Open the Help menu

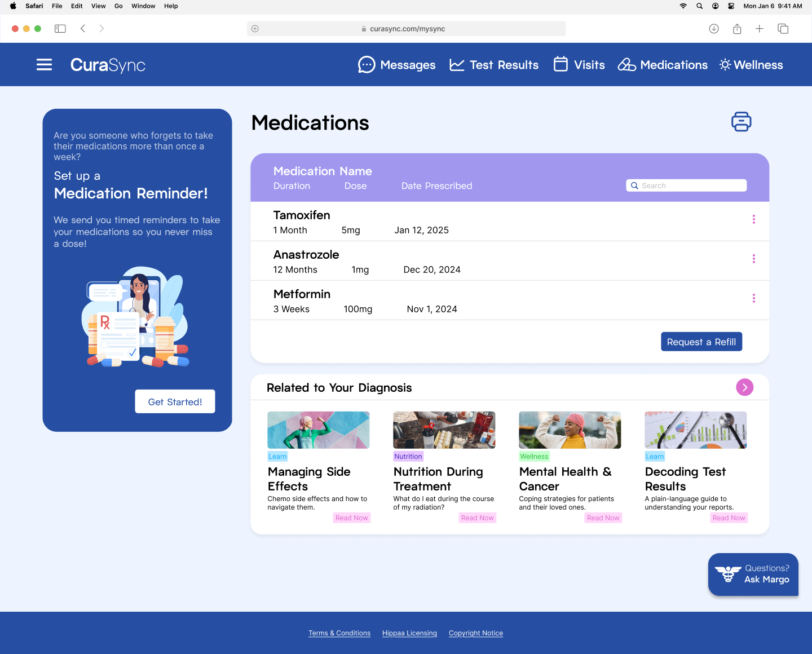pyautogui.click(x=171, y=6)
